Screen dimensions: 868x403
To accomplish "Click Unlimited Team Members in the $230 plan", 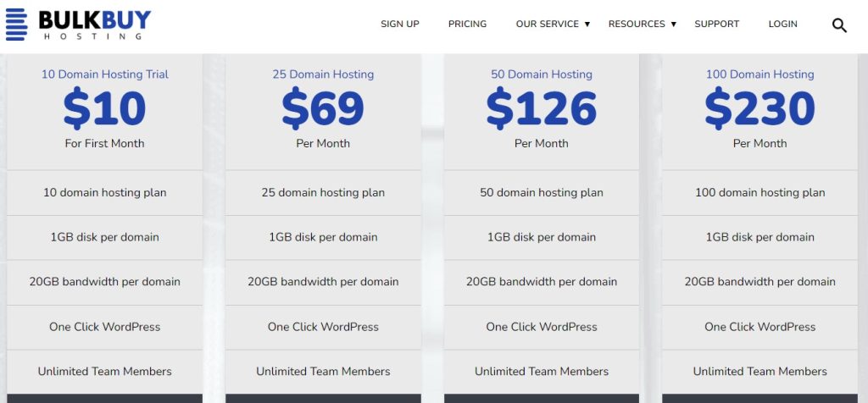I will click(759, 372).
